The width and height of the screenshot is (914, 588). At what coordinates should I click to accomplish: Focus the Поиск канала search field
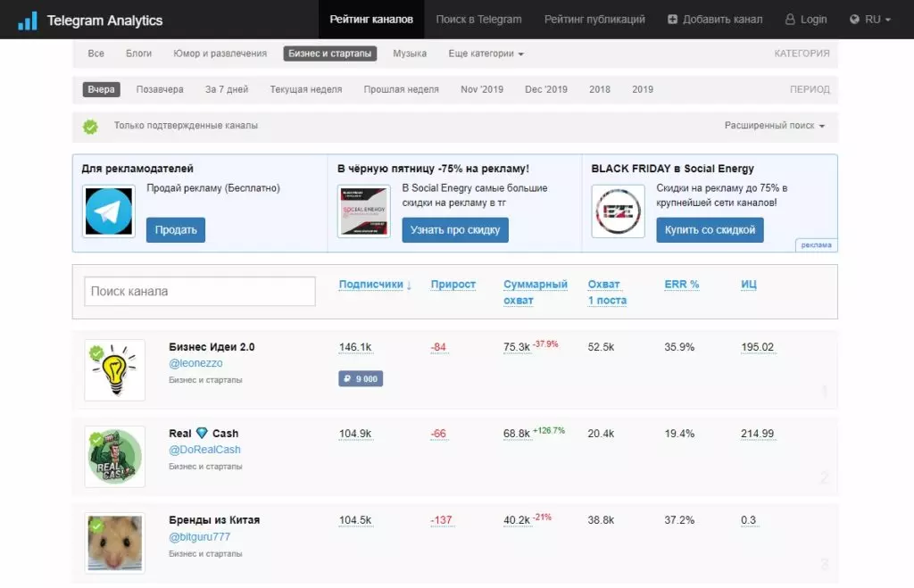pyautogui.click(x=200, y=291)
